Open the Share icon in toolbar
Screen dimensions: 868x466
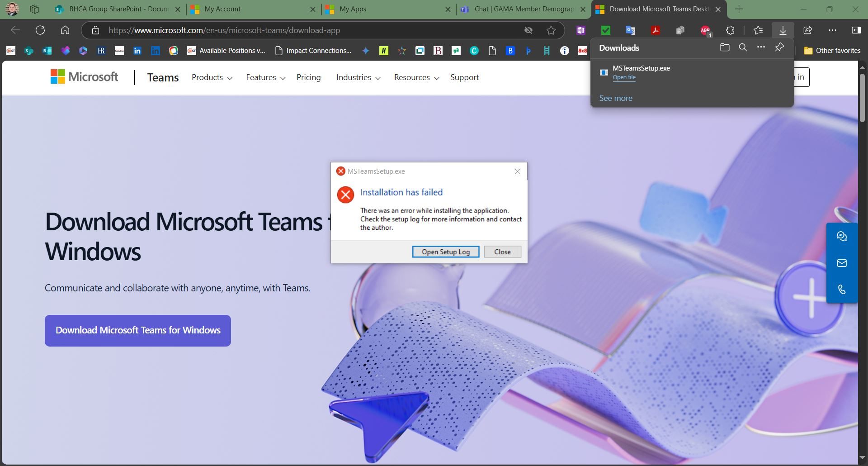pos(807,30)
